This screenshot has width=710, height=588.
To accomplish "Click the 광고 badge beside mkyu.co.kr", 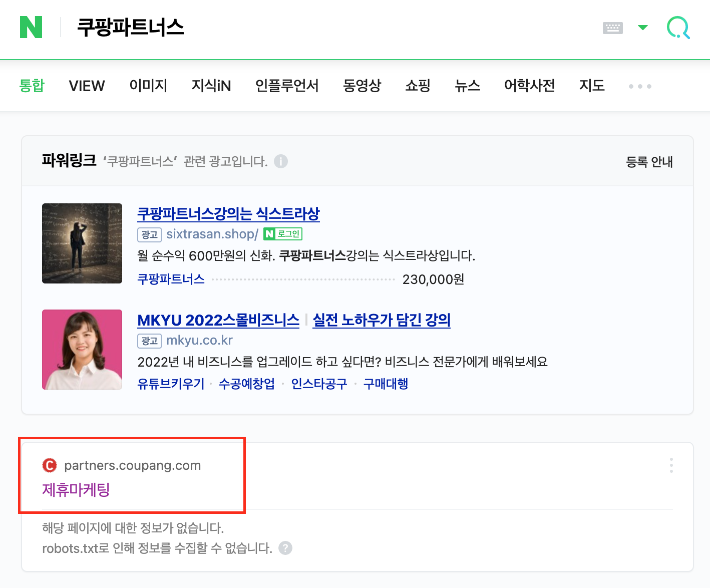I will [x=149, y=341].
